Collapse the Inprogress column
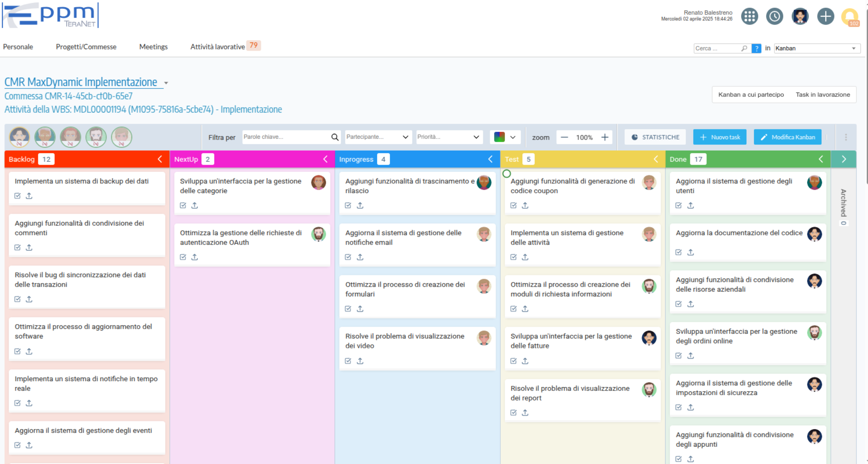The image size is (868, 464). (x=490, y=159)
